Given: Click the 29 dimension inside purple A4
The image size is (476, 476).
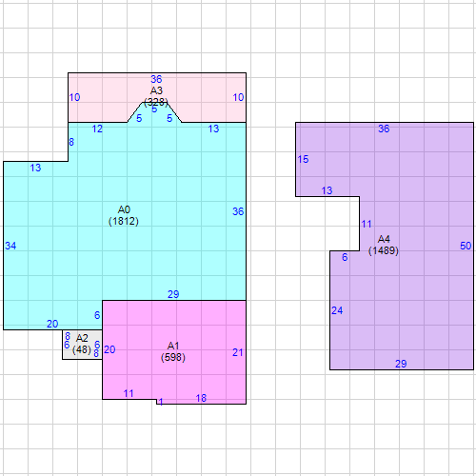Looking at the screenshot, I should click(x=401, y=364).
